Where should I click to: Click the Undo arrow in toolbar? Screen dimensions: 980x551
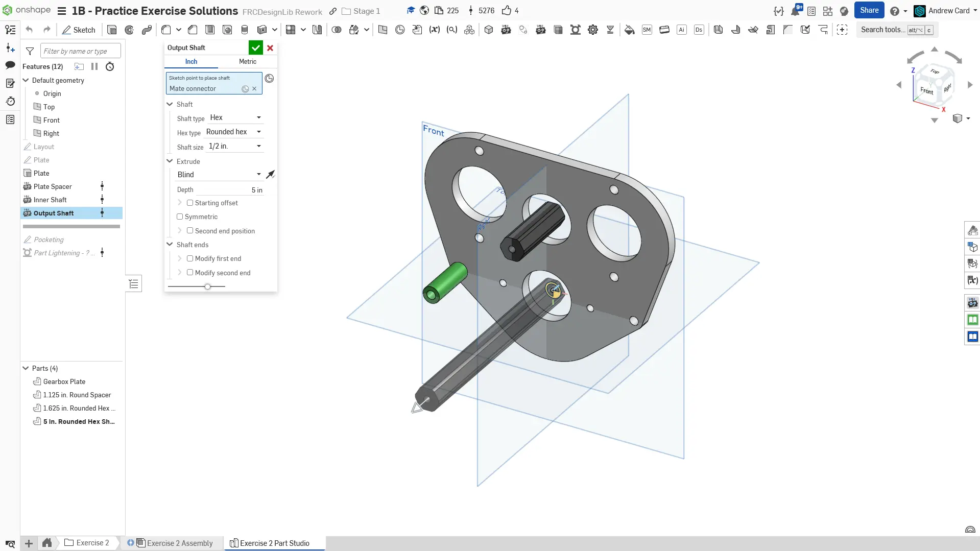(x=29, y=30)
